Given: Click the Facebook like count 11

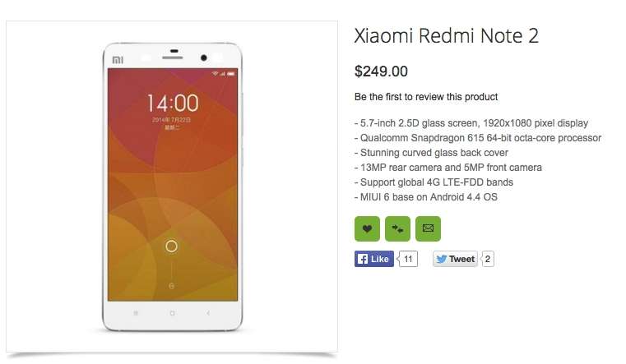Looking at the screenshot, I should 408,259.
